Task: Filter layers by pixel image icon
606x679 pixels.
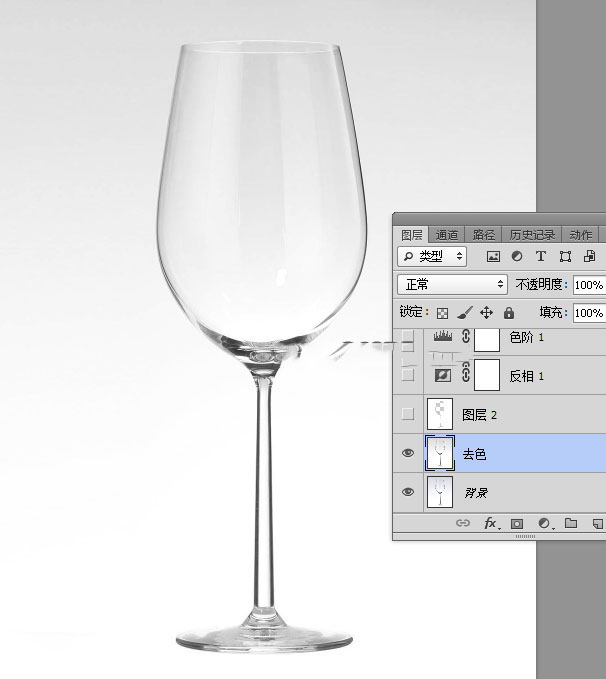Action: 493,256
